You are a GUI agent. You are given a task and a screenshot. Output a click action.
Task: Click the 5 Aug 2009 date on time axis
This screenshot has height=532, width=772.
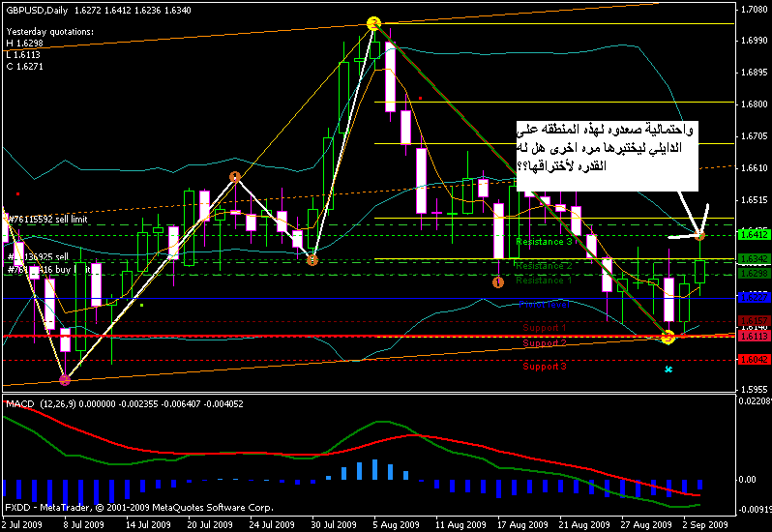(x=385, y=523)
